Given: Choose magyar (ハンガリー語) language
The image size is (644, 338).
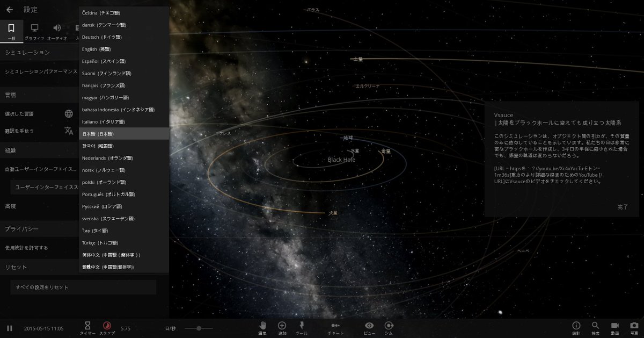Looking at the screenshot, I should pos(124,97).
